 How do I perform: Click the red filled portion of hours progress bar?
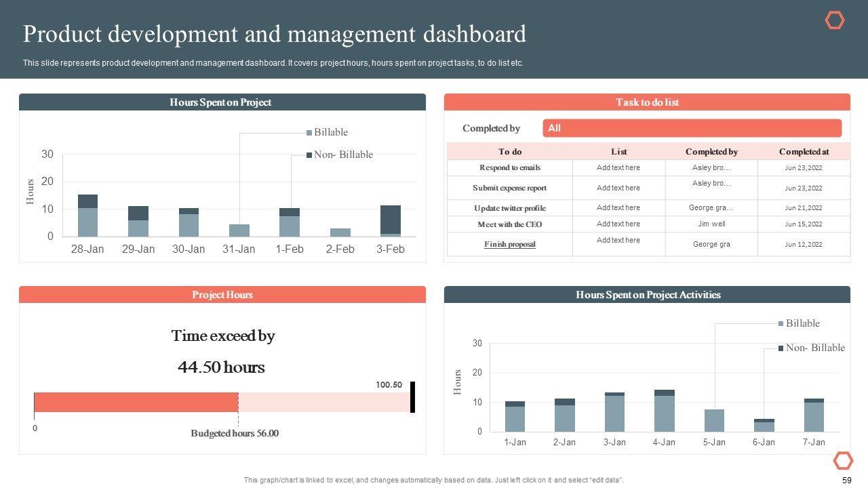click(x=136, y=402)
